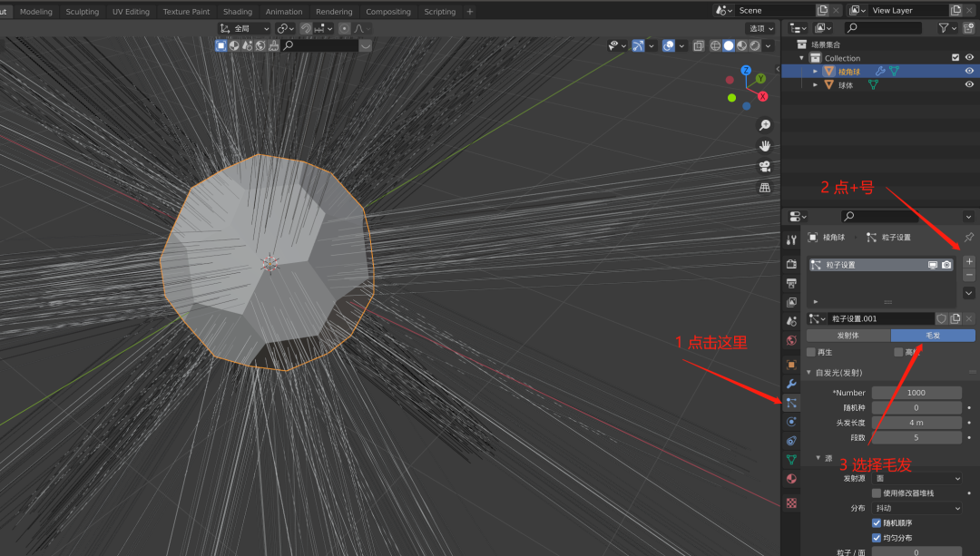
Task: Pin the properties editor with pin icon
Action: (969, 238)
